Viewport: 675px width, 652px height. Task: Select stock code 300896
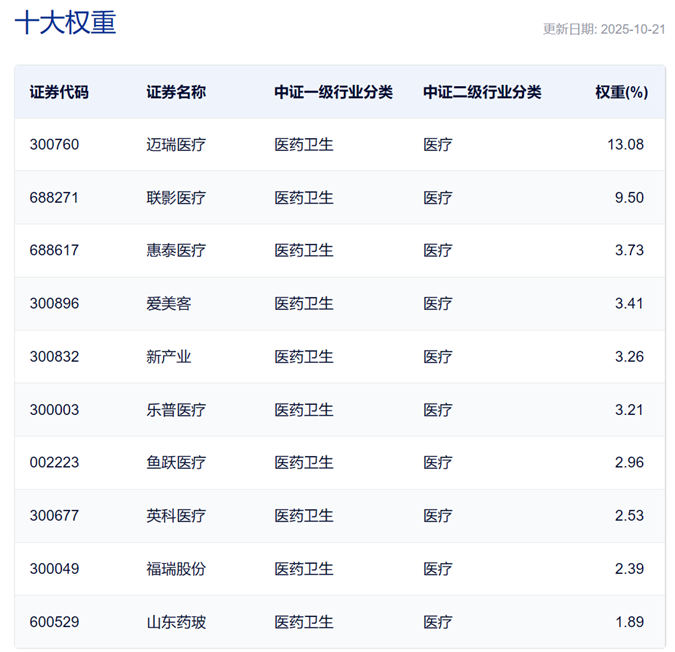[x=54, y=304]
